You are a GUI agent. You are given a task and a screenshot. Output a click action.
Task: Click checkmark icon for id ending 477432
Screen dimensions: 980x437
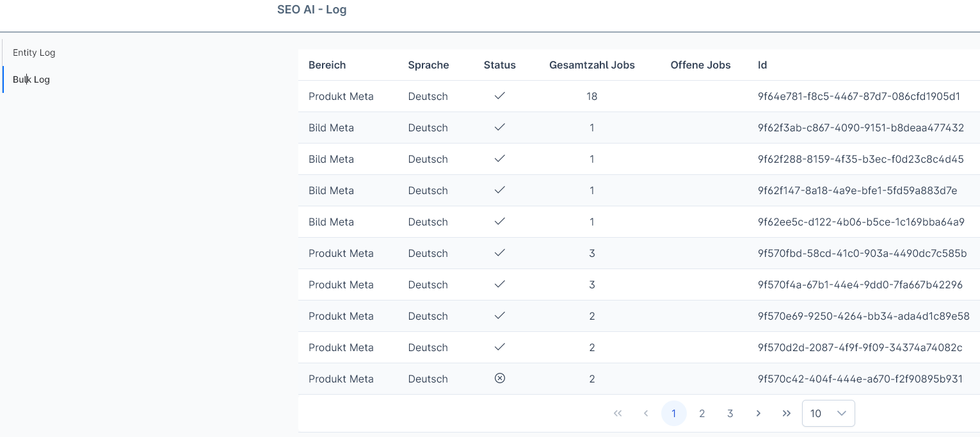point(500,127)
